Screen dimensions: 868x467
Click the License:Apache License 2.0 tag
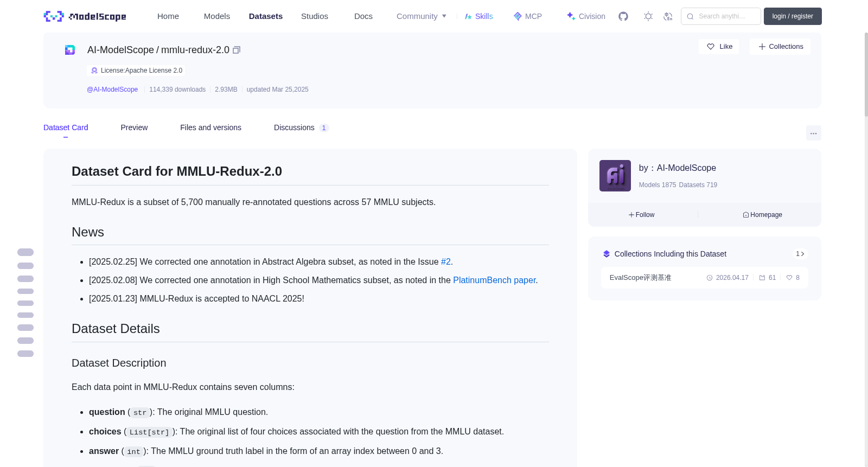(x=136, y=71)
